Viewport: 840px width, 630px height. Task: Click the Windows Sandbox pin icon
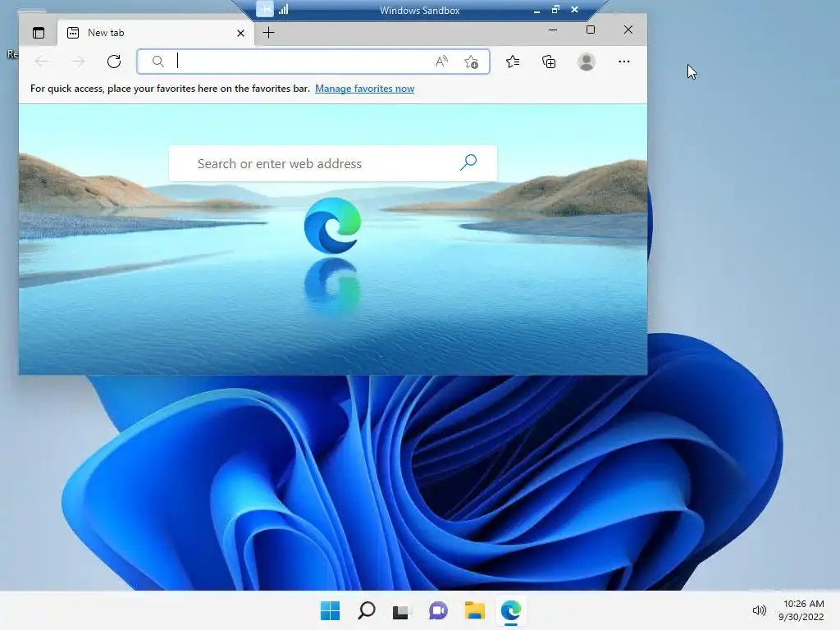pos(265,10)
